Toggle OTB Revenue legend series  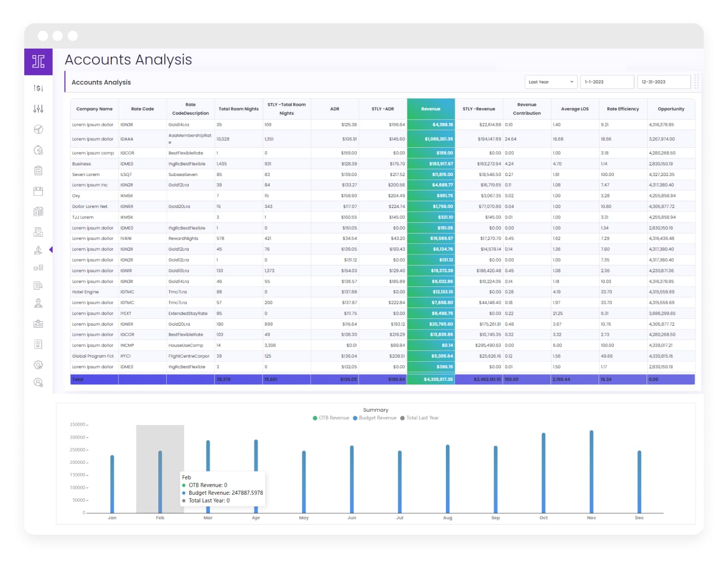coord(331,418)
